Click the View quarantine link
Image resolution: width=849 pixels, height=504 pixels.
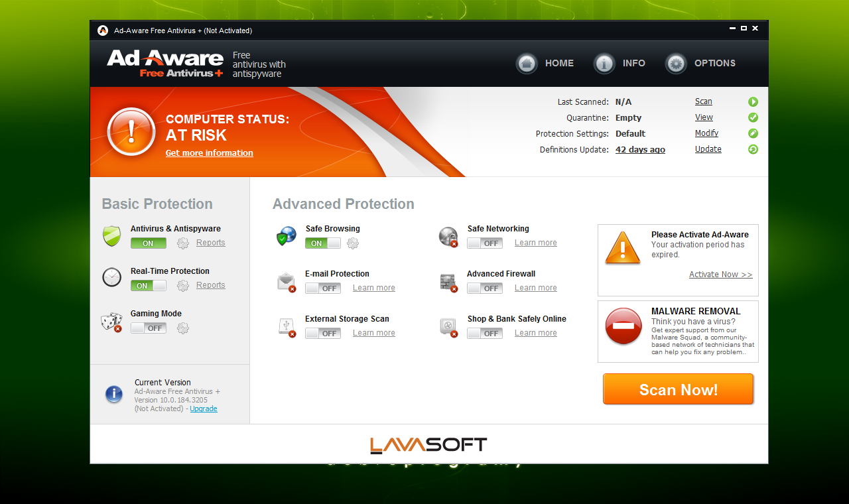(x=704, y=117)
